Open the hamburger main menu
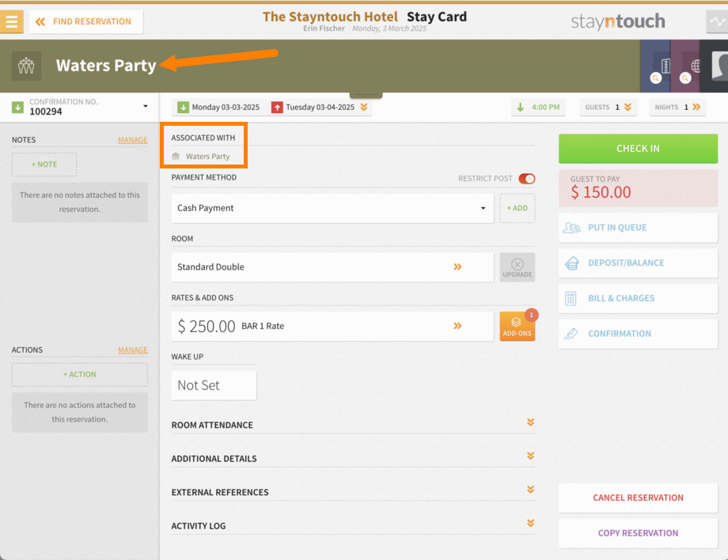The width and height of the screenshot is (728, 560). coord(12,22)
